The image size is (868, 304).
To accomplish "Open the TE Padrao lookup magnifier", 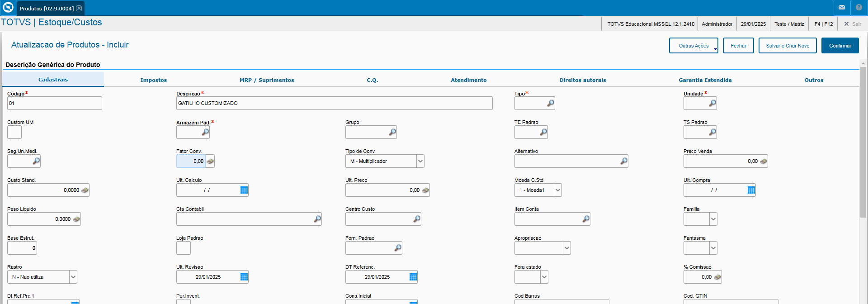I will pos(543,132).
